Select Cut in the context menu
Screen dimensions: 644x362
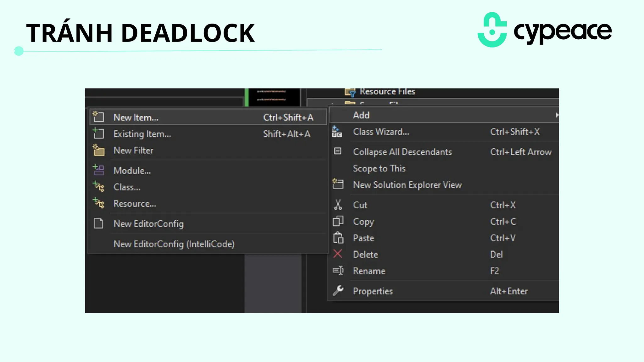(444, 205)
